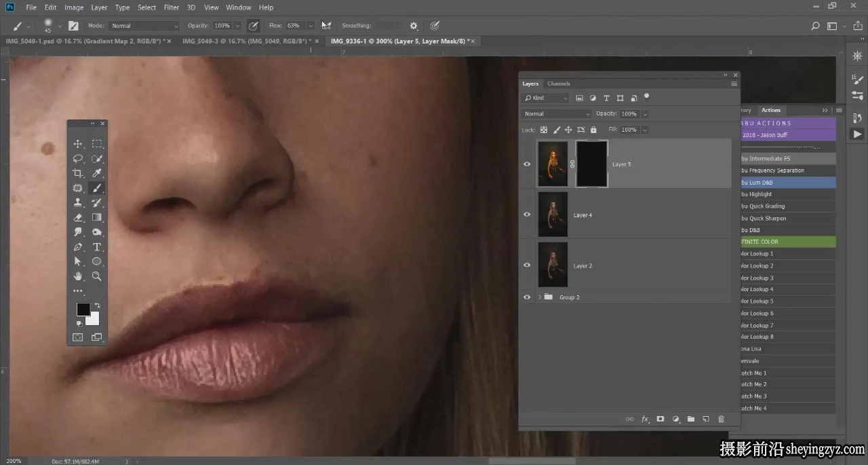Change screen mode from toolbox
868x465 pixels.
[x=96, y=337]
